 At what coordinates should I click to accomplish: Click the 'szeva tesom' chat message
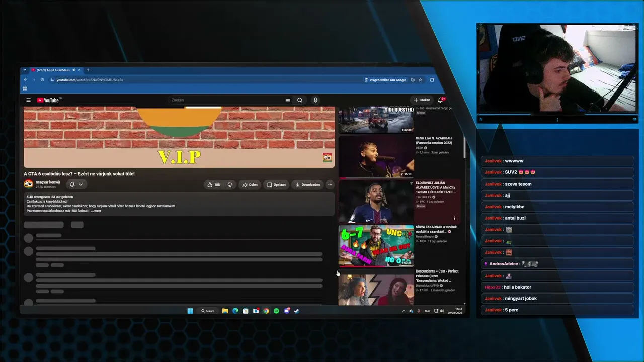tap(557, 184)
